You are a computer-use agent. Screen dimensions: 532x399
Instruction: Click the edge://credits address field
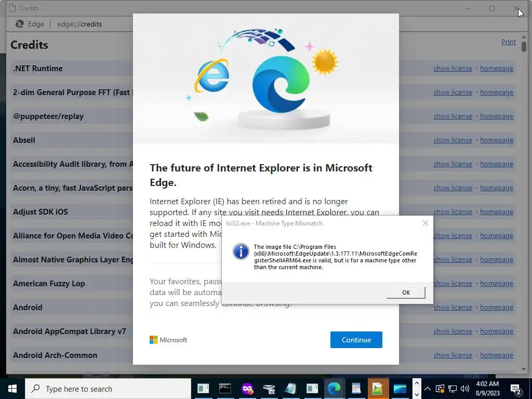[x=79, y=24]
